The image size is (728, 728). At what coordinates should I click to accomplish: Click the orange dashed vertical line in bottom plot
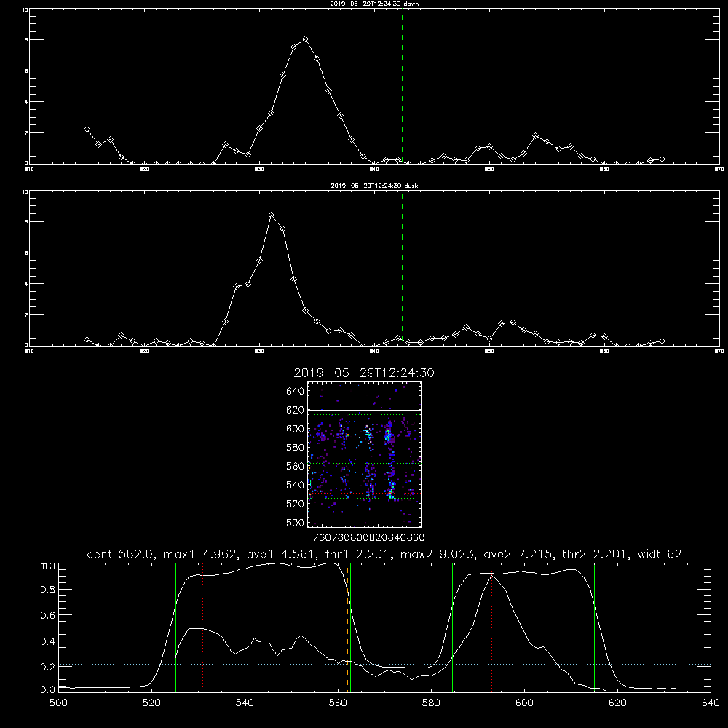point(347,629)
